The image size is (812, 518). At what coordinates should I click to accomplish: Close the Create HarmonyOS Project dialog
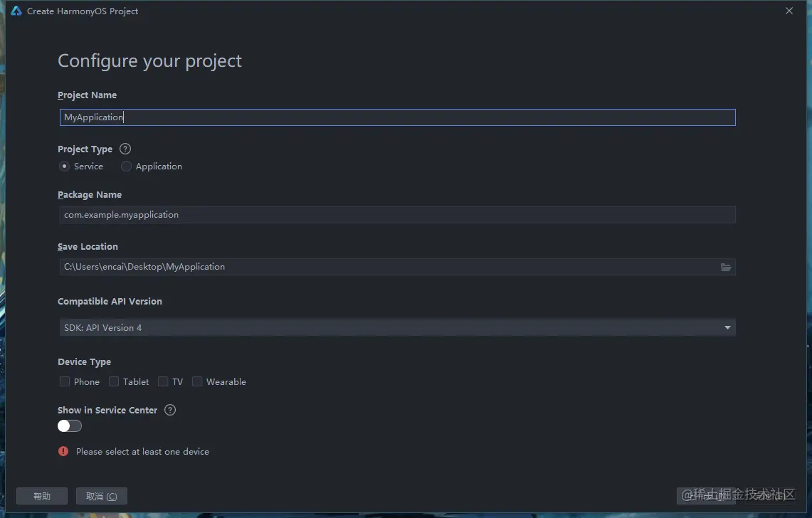pos(789,11)
